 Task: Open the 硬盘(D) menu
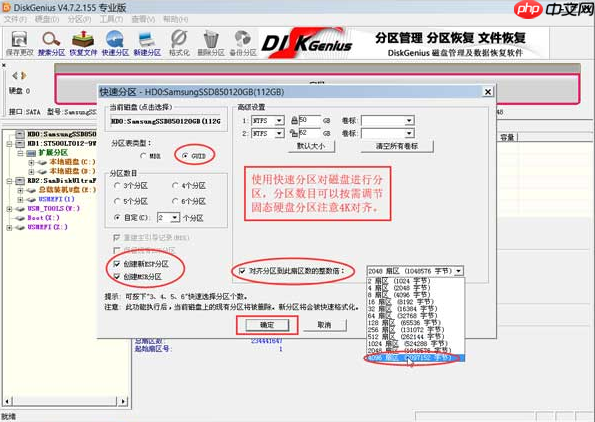coord(47,19)
